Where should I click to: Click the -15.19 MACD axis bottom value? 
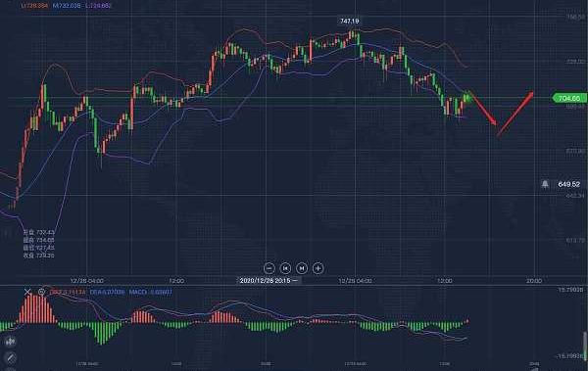570,355
